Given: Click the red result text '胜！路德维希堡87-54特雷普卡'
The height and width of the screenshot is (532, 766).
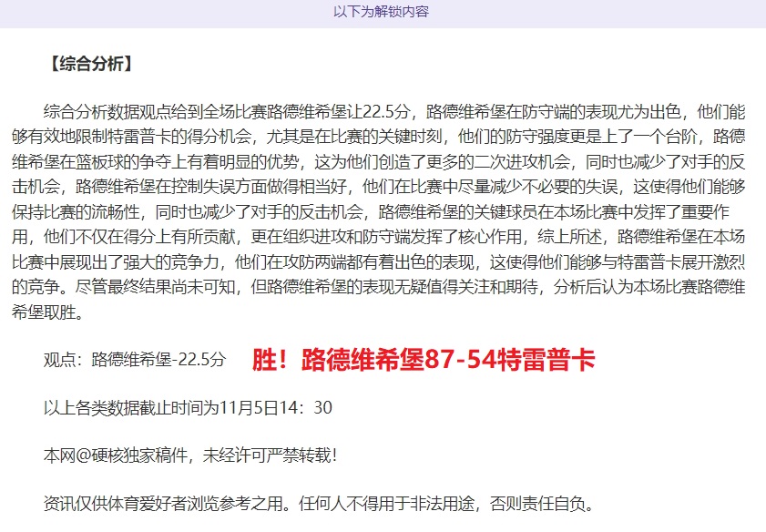Looking at the screenshot, I should pyautogui.click(x=424, y=360).
